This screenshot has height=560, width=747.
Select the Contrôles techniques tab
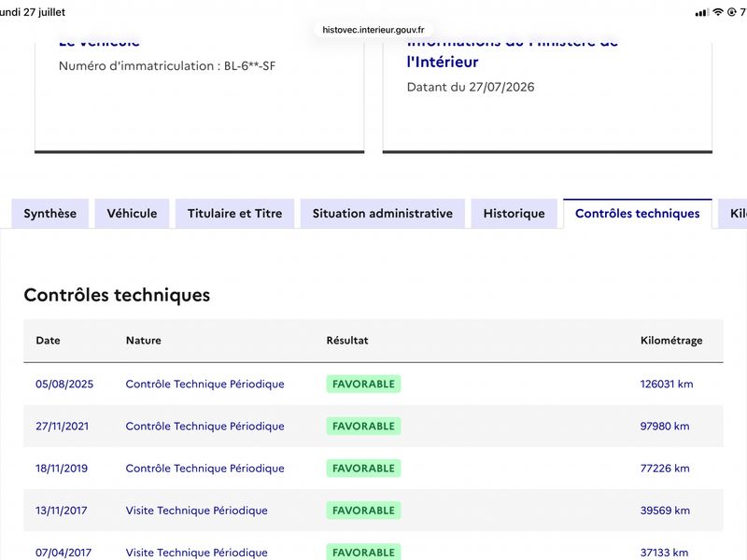pos(638,214)
